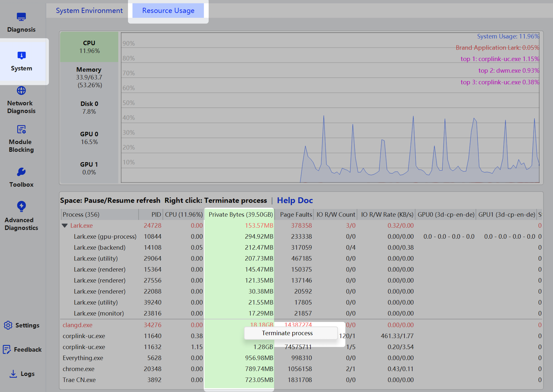
Task: Open the Diagnosis monitor icon
Action: coord(21,17)
